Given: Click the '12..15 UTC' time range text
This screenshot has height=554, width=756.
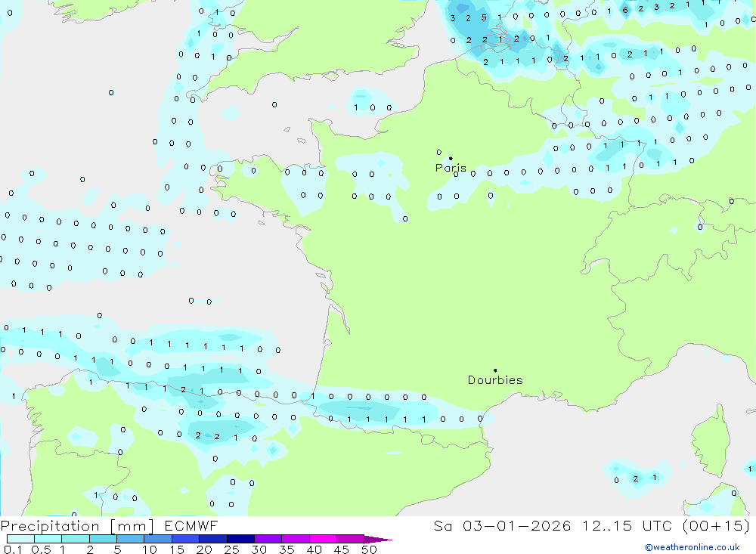Looking at the screenshot, I should pyautogui.click(x=627, y=525).
